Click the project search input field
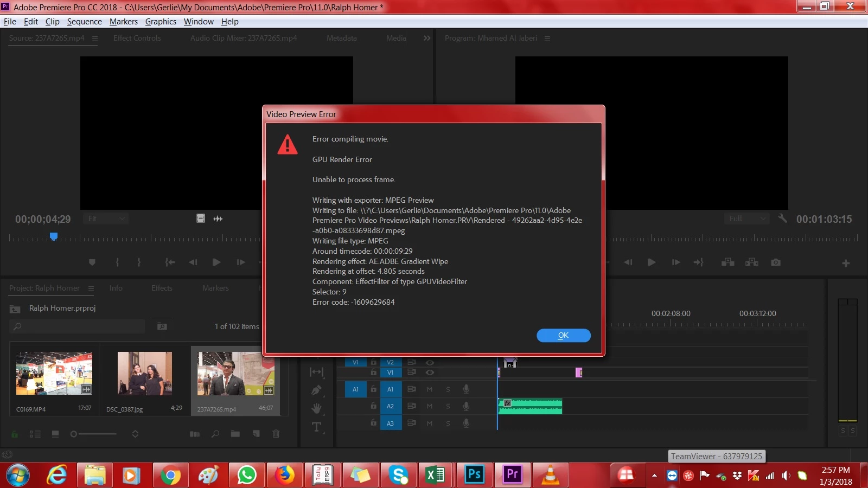The height and width of the screenshot is (488, 868). (x=78, y=326)
